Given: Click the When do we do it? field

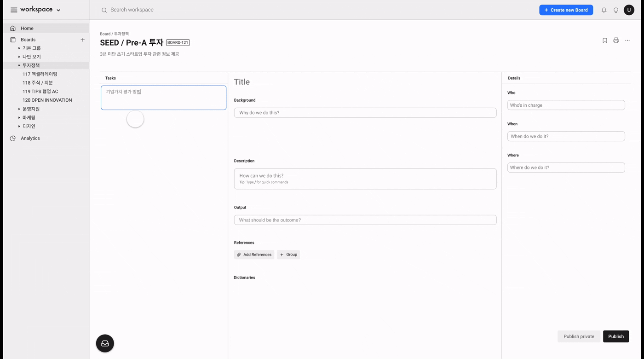Looking at the screenshot, I should [566, 136].
